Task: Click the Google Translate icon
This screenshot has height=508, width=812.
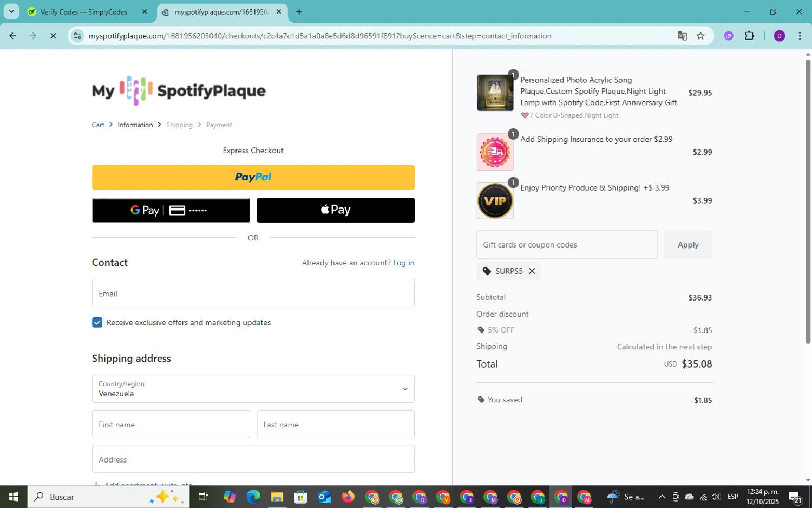Action: click(x=682, y=36)
